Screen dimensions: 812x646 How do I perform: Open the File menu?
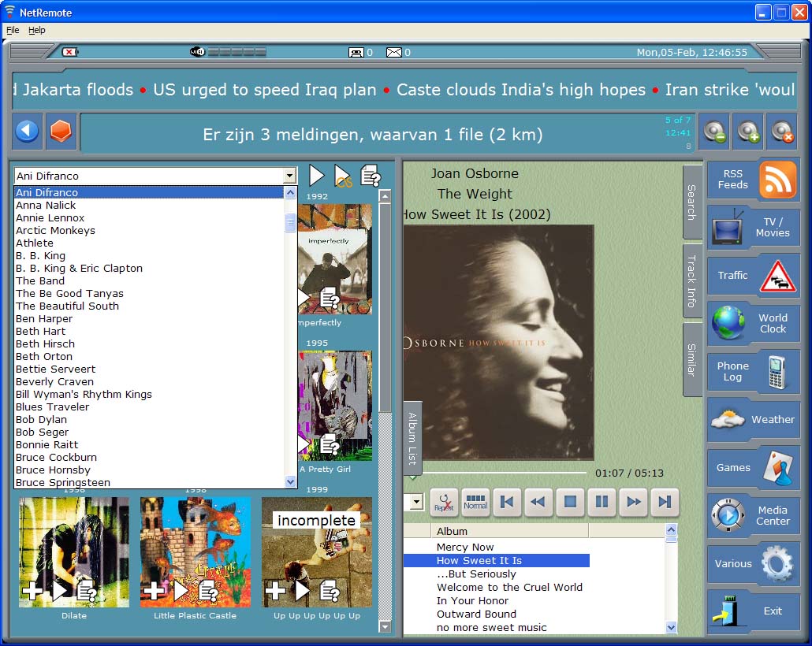13,30
